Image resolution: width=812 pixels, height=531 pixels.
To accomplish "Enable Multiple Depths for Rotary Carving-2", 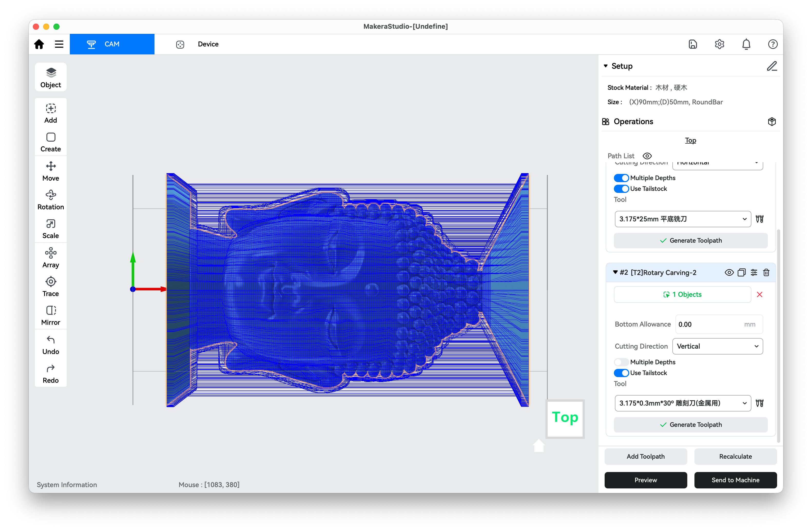I will 621,362.
